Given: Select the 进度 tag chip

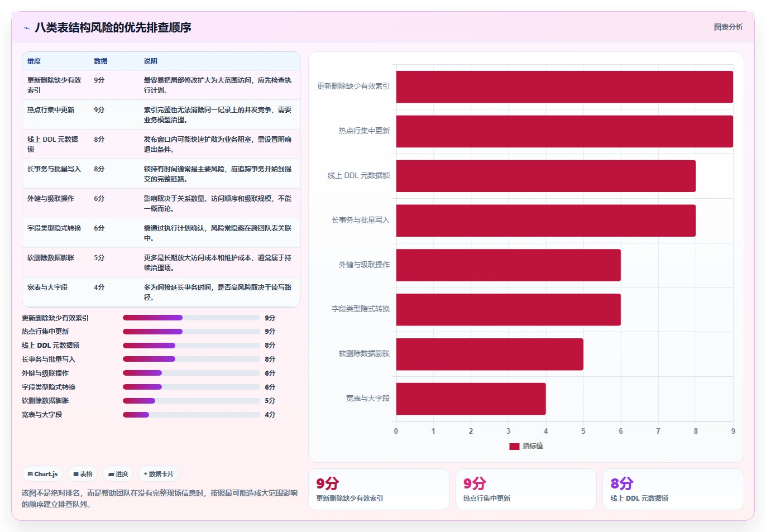Looking at the screenshot, I should pos(118,474).
